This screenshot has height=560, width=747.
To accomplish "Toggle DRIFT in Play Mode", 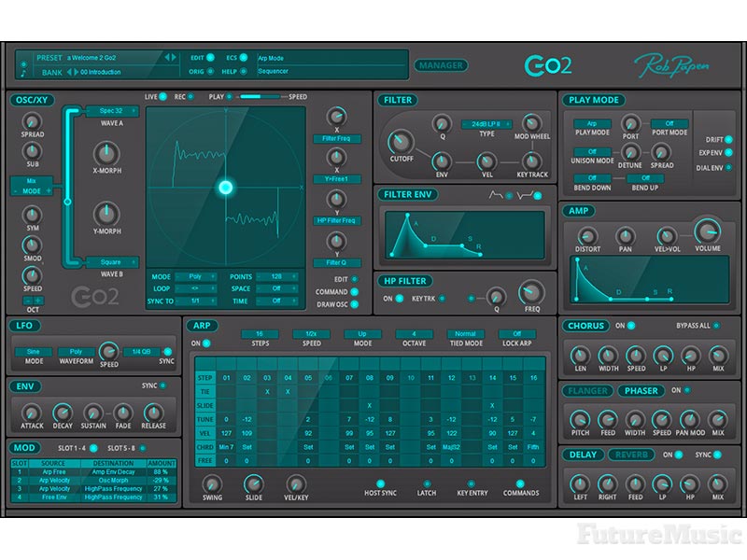I will pos(728,139).
